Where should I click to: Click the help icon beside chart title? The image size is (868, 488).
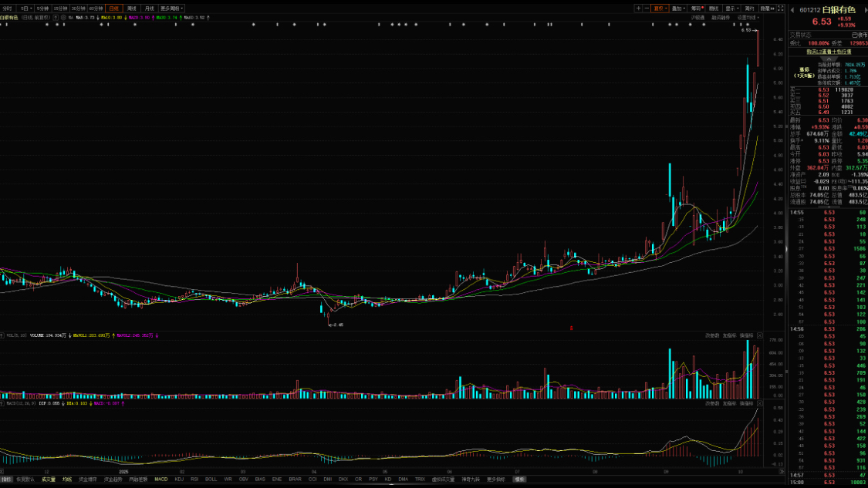click(56, 18)
